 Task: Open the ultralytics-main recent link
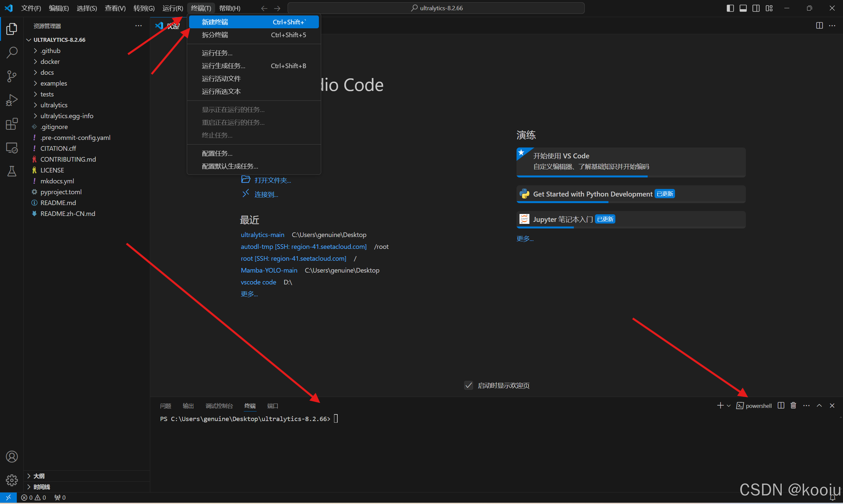[x=262, y=235]
